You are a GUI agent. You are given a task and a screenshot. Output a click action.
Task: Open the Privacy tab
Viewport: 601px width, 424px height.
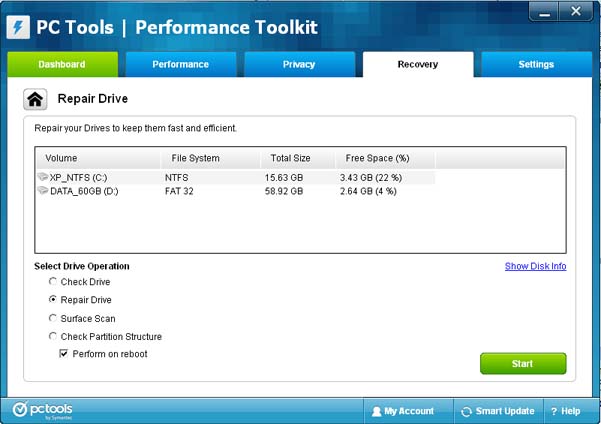tap(299, 64)
